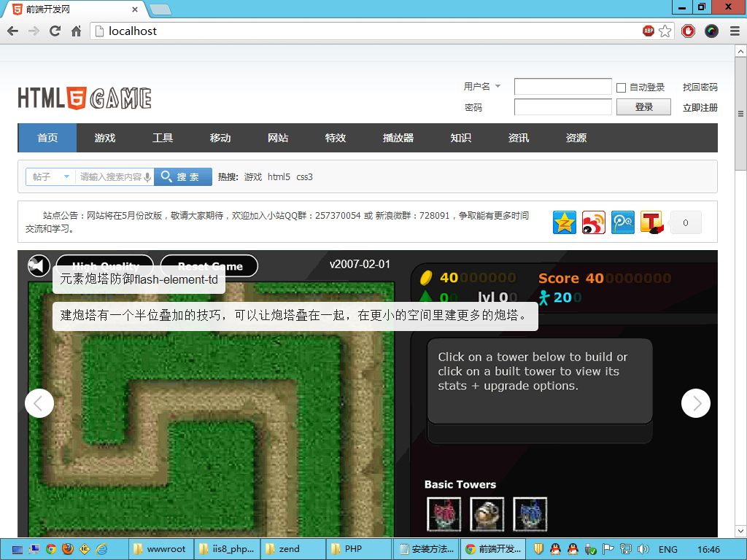The height and width of the screenshot is (560, 747).
Task: Open the new tab button
Action: click(x=160, y=9)
